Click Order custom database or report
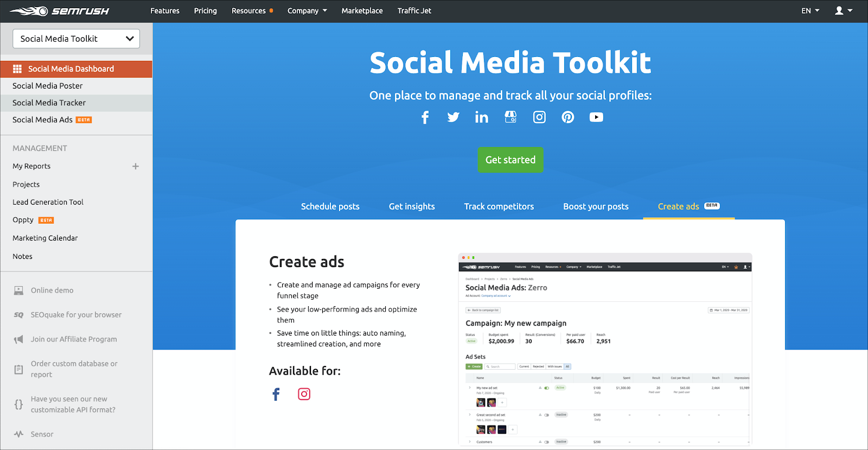This screenshot has height=450, width=868. click(74, 369)
